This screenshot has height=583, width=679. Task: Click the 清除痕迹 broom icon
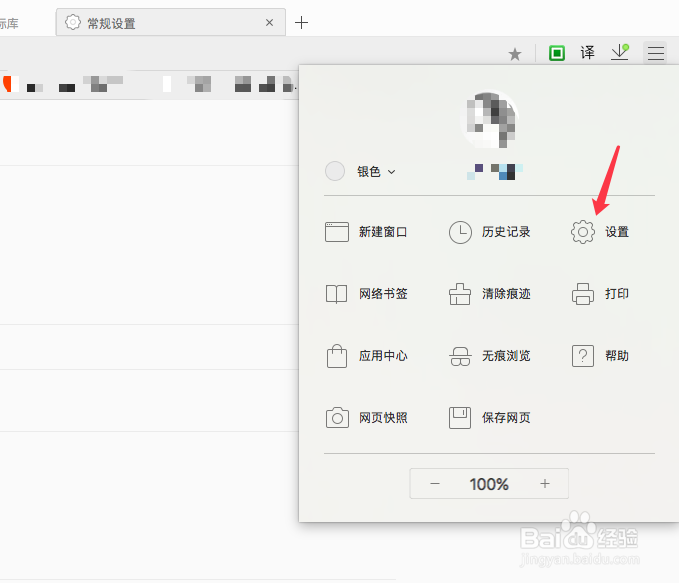click(460, 294)
